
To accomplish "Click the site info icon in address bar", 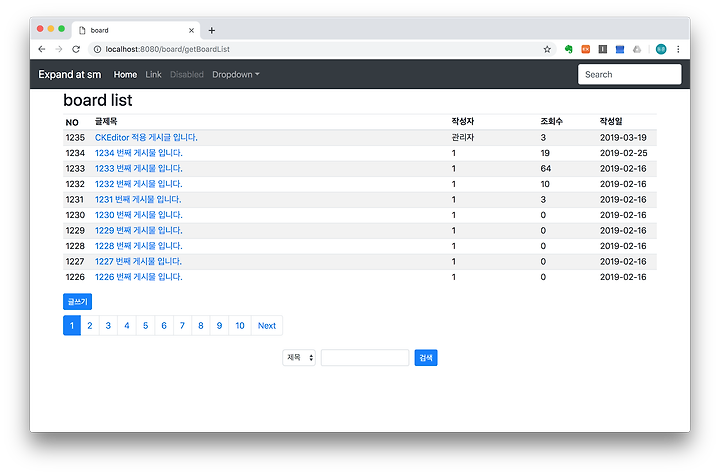I will pos(97,49).
